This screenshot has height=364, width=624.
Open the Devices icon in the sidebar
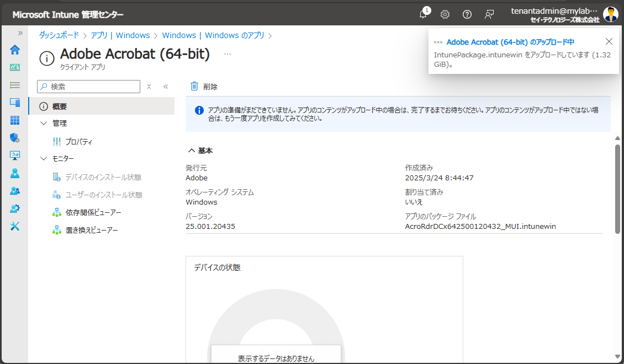pos(15,103)
